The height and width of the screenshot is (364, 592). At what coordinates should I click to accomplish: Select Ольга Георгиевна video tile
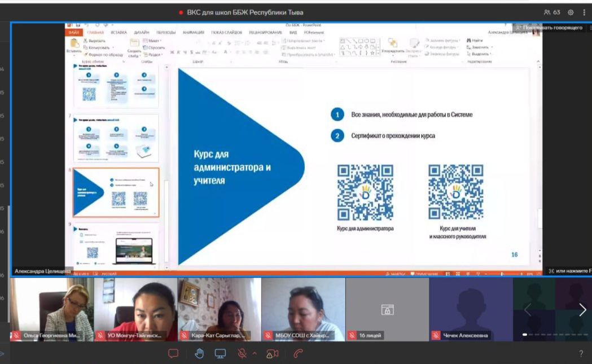[52, 310]
